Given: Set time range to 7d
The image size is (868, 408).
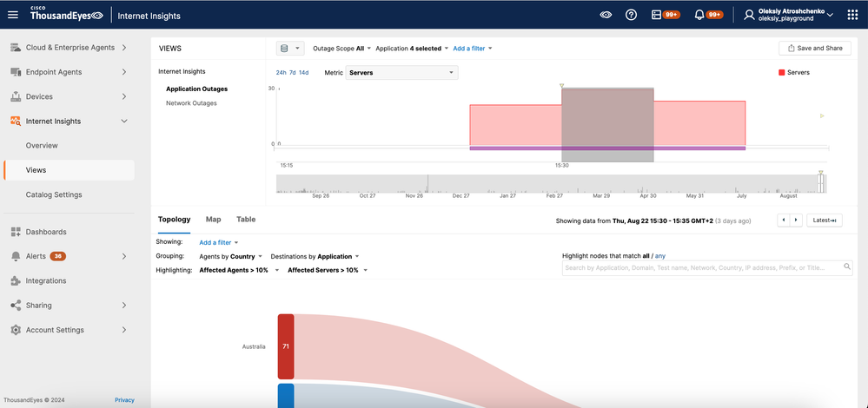Looking at the screenshot, I should pos(292,72).
